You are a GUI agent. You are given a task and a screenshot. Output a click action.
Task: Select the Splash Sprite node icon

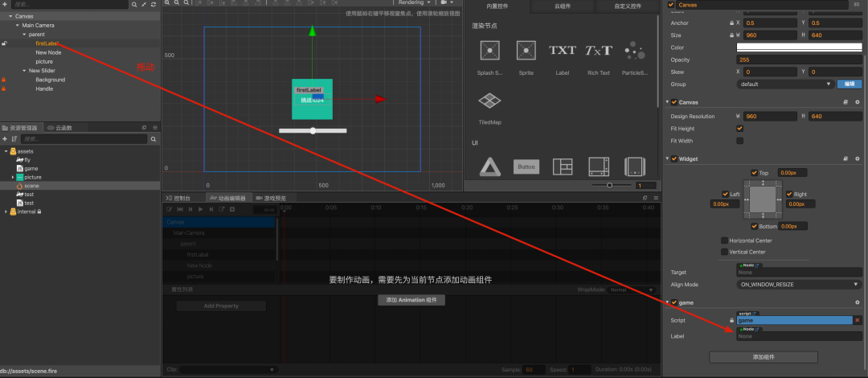[490, 51]
